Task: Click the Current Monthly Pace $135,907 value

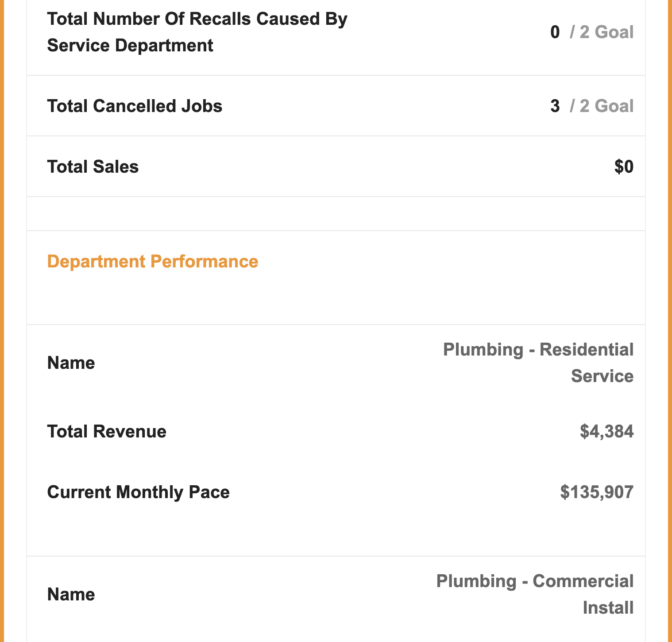Action: click(597, 492)
